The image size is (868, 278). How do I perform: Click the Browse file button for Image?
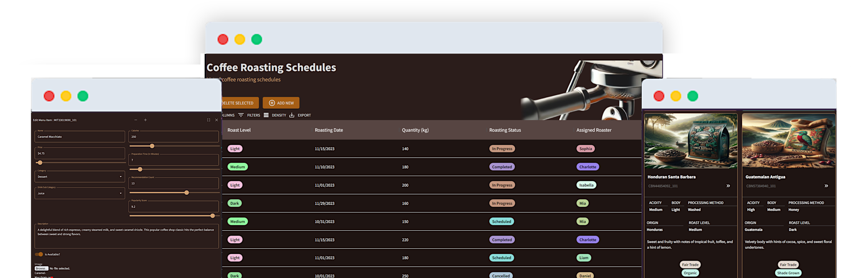41,269
